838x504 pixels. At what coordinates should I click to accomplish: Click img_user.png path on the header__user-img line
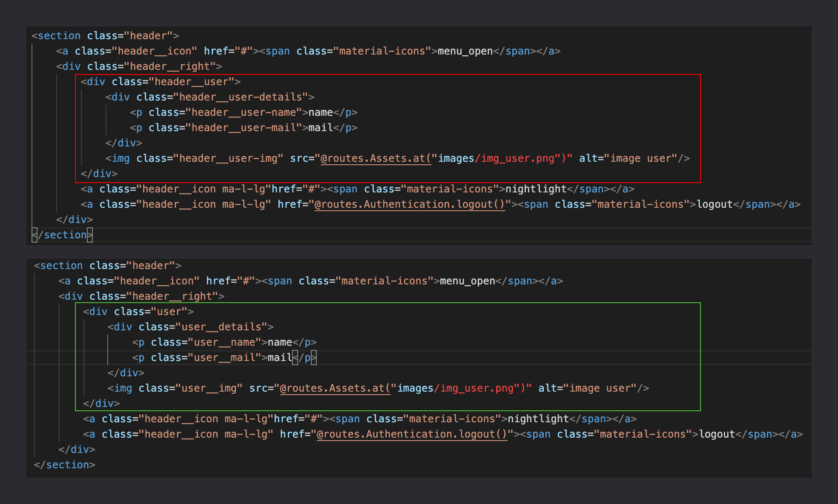[x=518, y=158]
